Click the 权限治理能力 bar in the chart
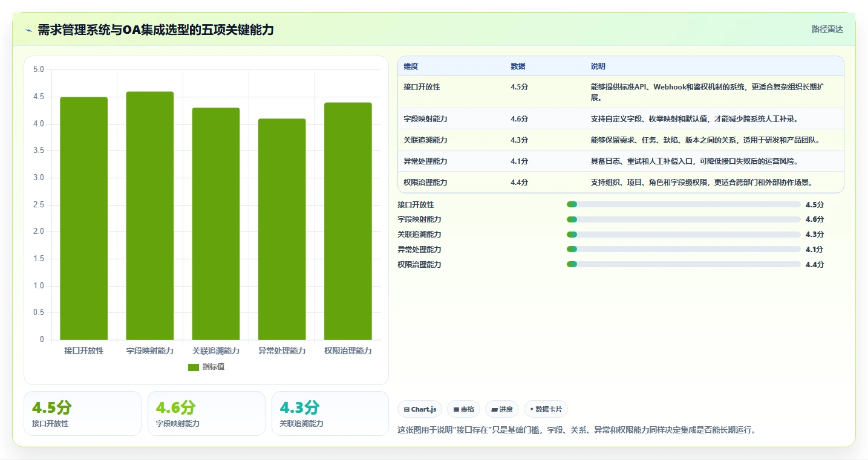 [x=348, y=221]
